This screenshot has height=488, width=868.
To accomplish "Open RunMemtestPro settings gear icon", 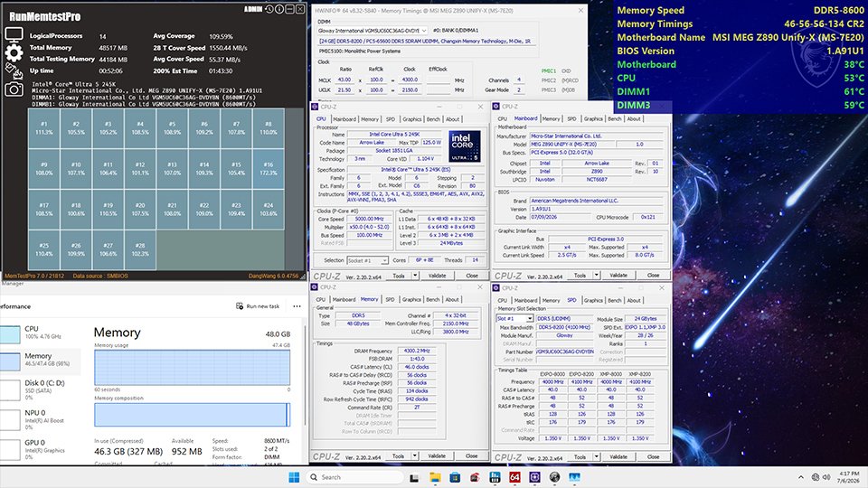I will pyautogui.click(x=14, y=52).
